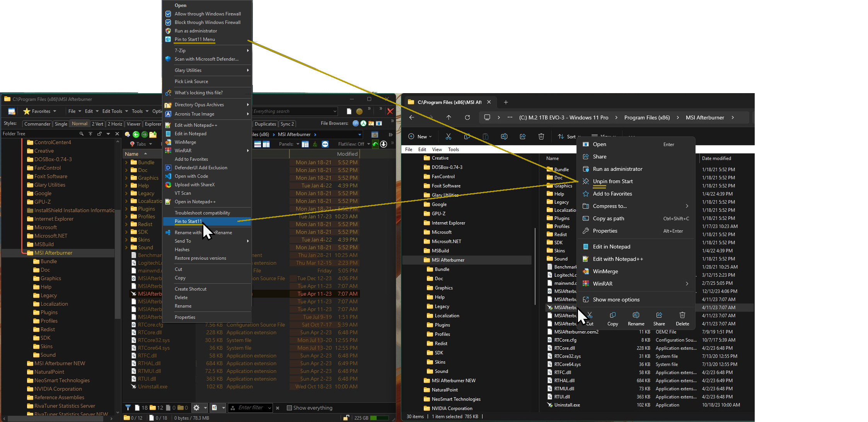Open the Favorites dropdown in Opus
868x422 pixels.
pos(40,111)
